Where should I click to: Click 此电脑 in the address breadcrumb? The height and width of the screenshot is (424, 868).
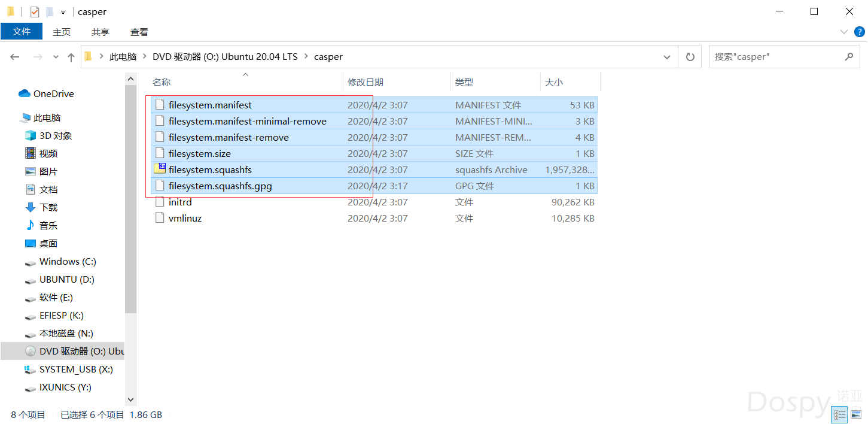(123, 56)
